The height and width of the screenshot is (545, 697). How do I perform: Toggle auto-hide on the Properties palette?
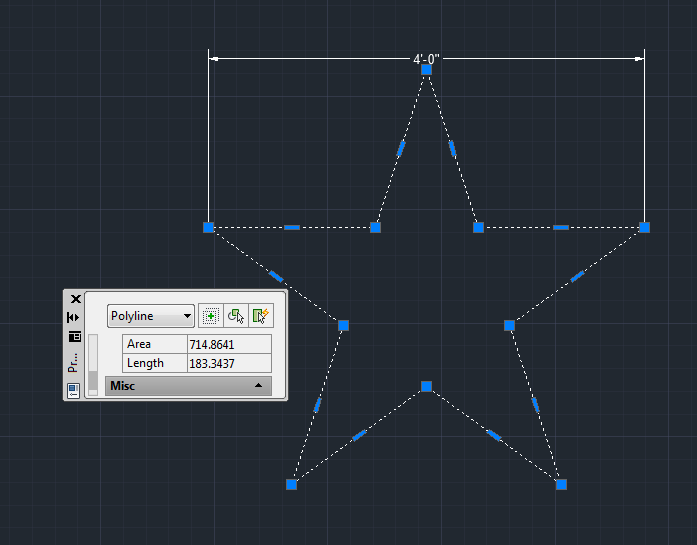[x=73, y=317]
